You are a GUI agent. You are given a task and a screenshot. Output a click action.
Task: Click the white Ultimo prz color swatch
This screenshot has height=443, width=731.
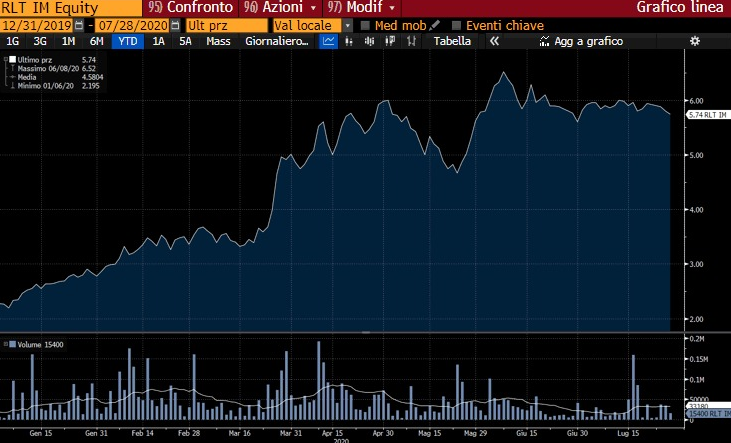click(x=13, y=60)
